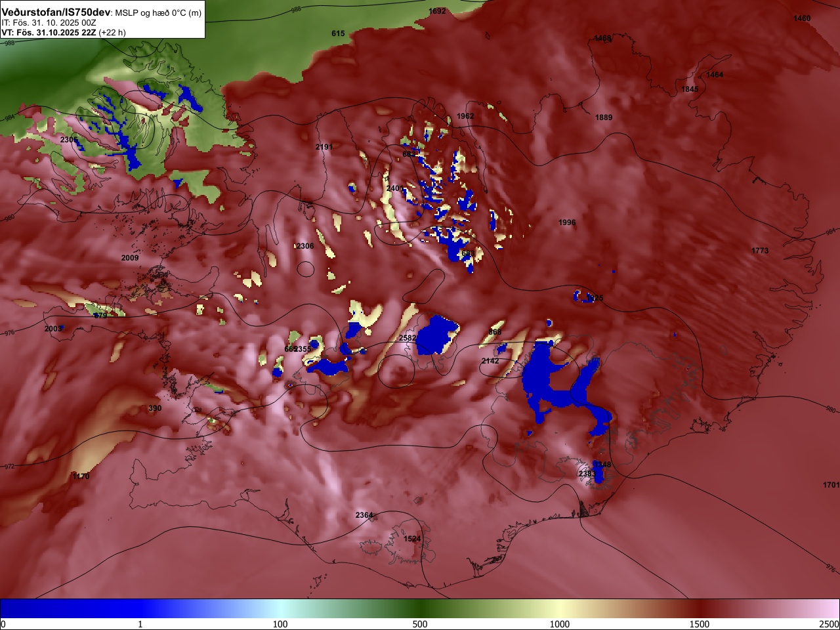This screenshot has width=840, height=630.
Task: Click the height value 1845
Action: click(x=690, y=89)
